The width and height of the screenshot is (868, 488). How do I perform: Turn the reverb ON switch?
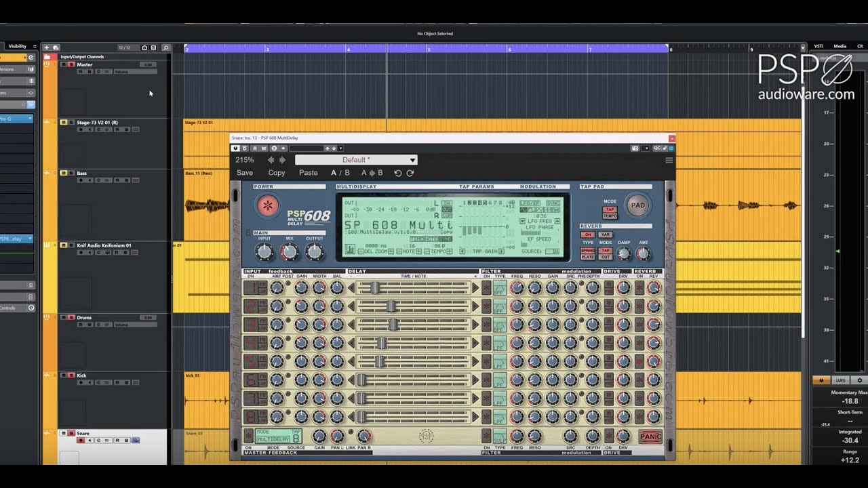(587, 235)
